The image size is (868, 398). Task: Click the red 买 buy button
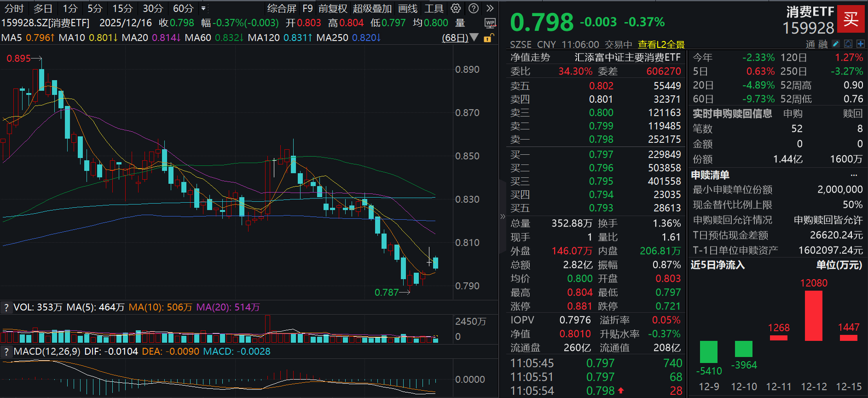pos(851,19)
